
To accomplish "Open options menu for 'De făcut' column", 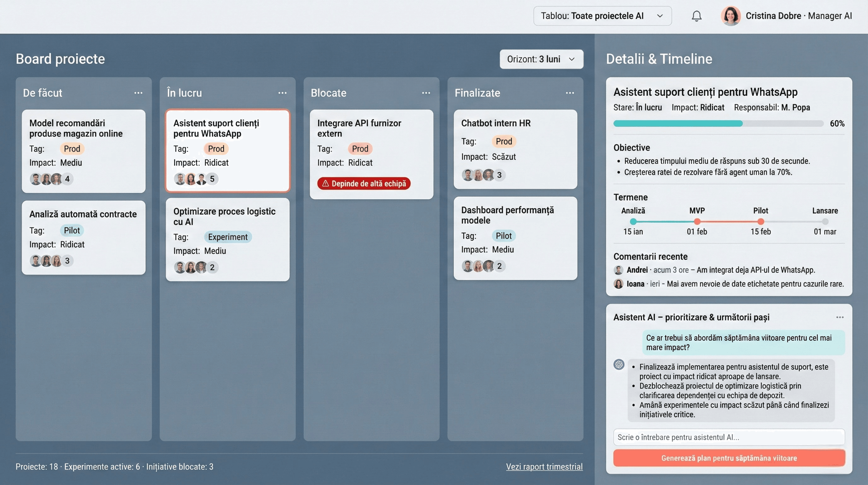I will click(138, 93).
